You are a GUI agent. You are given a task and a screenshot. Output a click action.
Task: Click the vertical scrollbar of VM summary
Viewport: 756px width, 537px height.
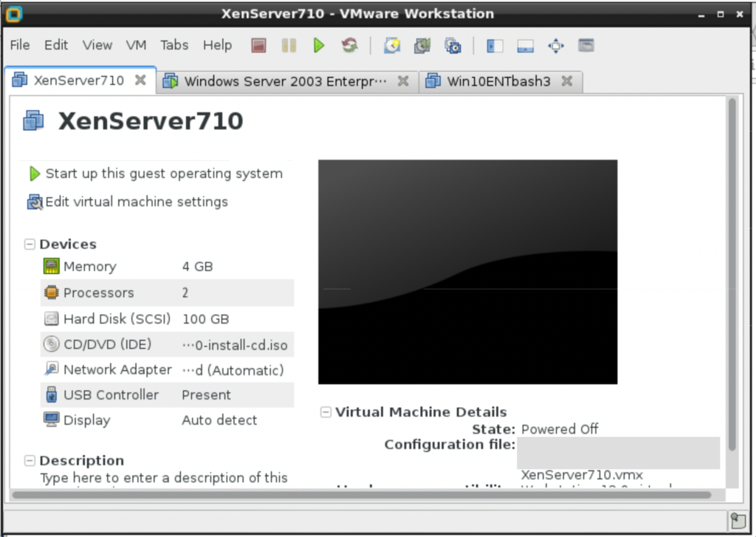[x=732, y=274]
